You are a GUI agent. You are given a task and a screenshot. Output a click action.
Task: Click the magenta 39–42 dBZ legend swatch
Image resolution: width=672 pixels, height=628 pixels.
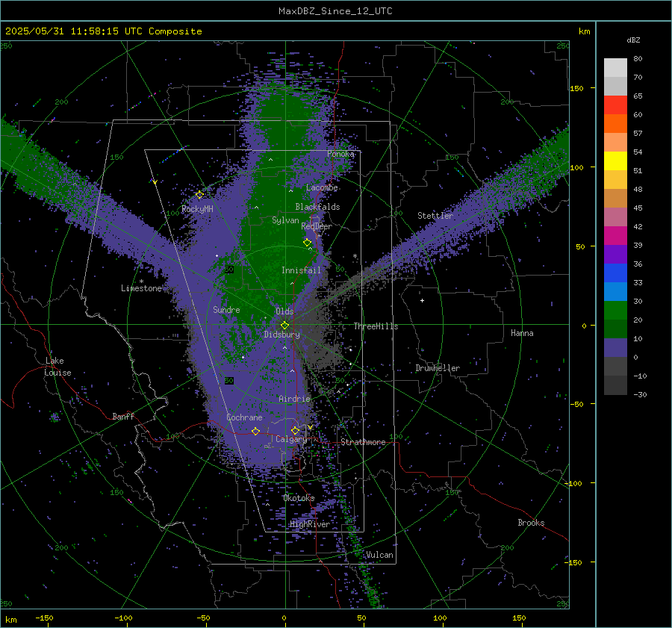pos(615,235)
